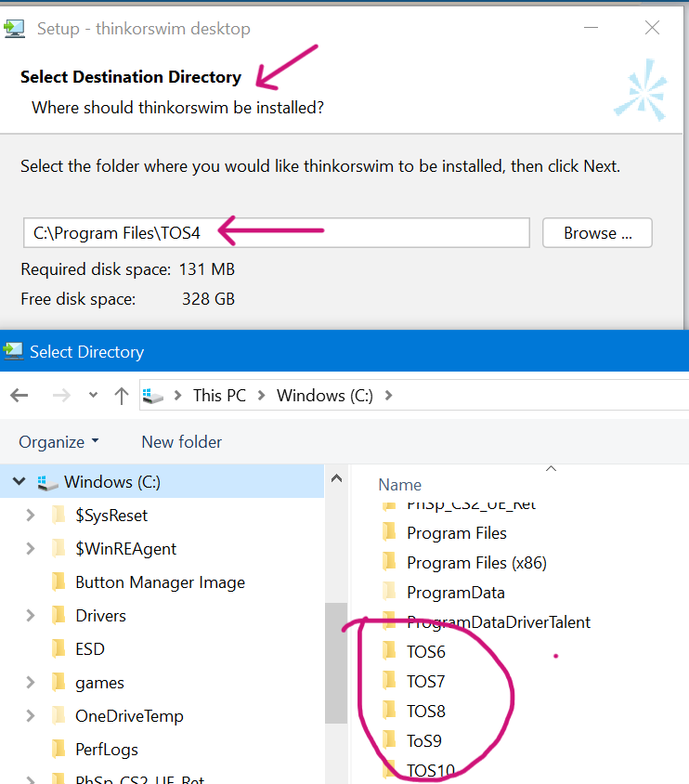Click the ESD folder icon in the tree
Viewport: 689px width, 784px height.
(58, 648)
